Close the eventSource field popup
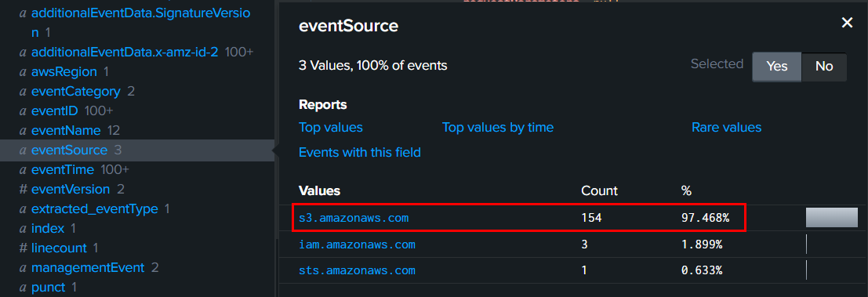The width and height of the screenshot is (868, 297). 846,23
